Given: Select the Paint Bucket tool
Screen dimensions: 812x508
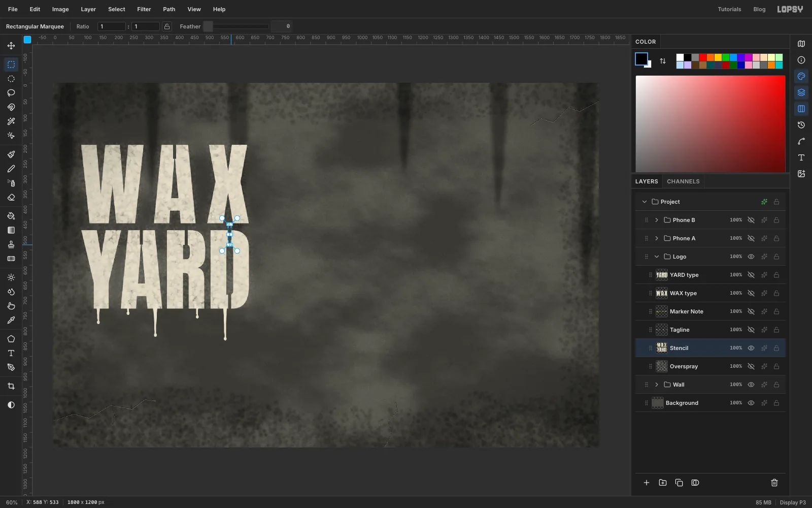Looking at the screenshot, I should (11, 216).
